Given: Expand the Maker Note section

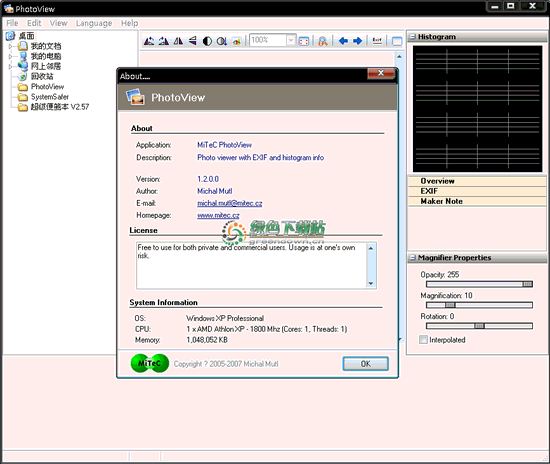Looking at the screenshot, I should tap(477, 201).
